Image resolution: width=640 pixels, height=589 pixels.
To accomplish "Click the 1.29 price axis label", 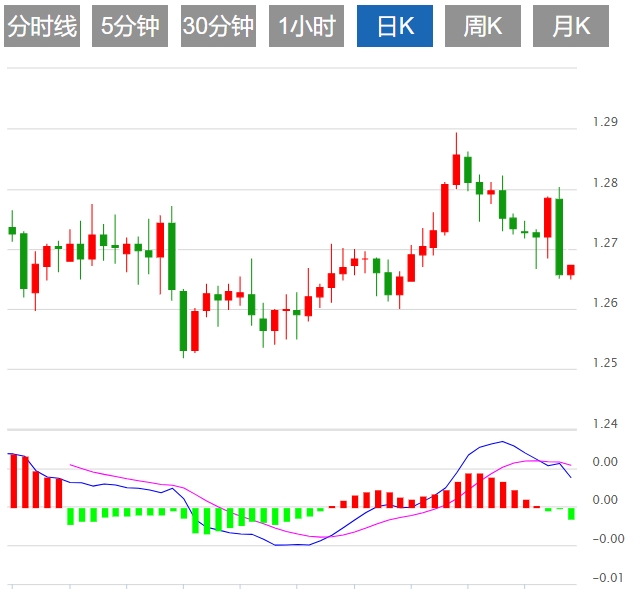I will point(605,122).
